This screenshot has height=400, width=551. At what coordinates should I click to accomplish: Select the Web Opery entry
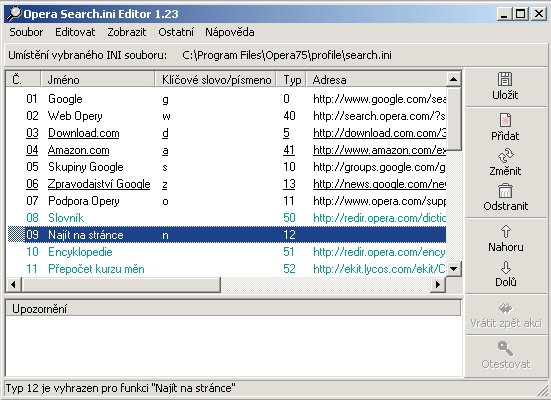(227, 116)
